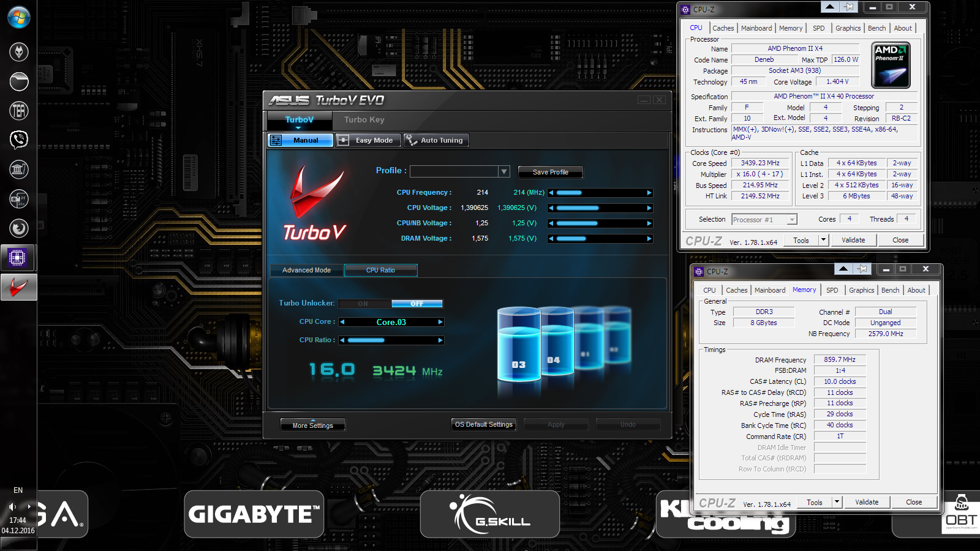
Task: Switch to the TurboV tab
Action: pos(299,120)
